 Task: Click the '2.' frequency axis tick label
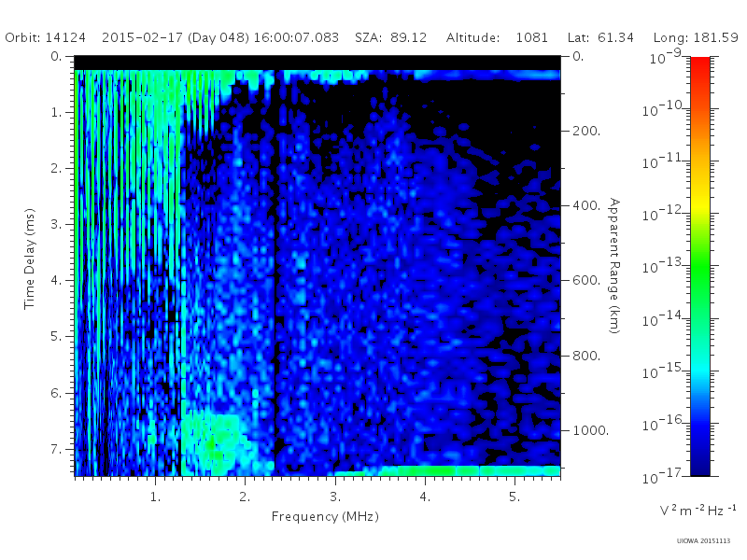point(245,497)
